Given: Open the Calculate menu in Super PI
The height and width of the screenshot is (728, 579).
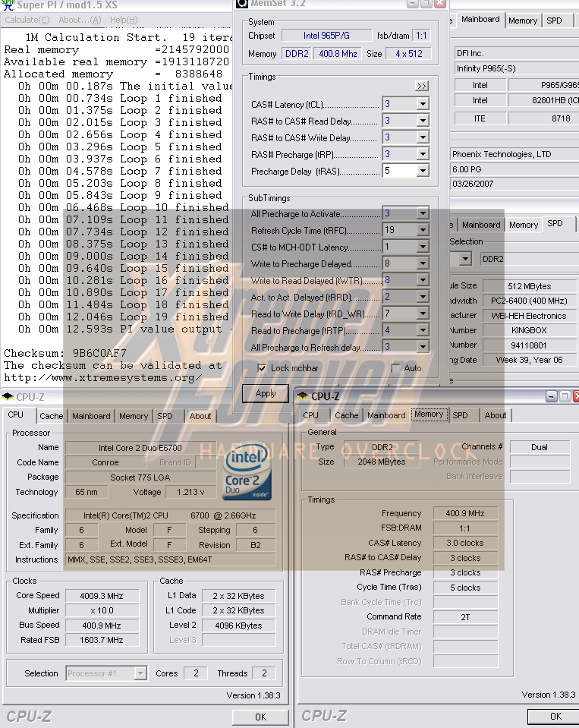Looking at the screenshot, I should [27, 20].
